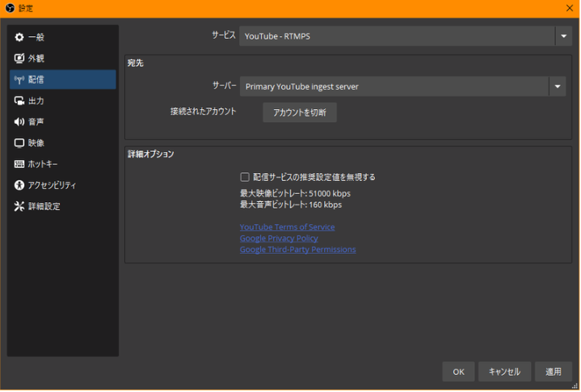Open 外観 appearance settings icon

pyautogui.click(x=19, y=58)
